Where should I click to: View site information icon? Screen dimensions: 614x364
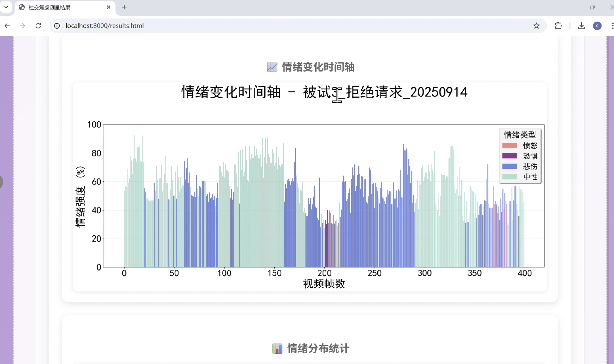tap(57, 26)
